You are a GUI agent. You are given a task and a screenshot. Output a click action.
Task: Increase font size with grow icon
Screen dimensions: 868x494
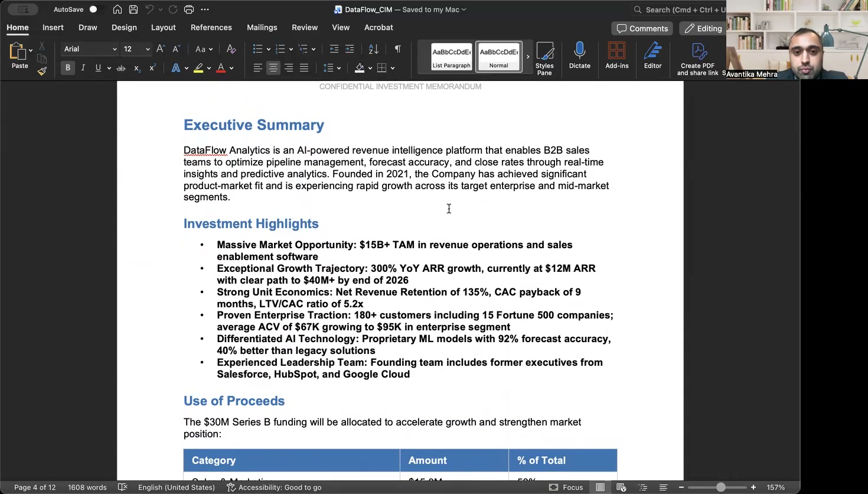click(x=161, y=49)
